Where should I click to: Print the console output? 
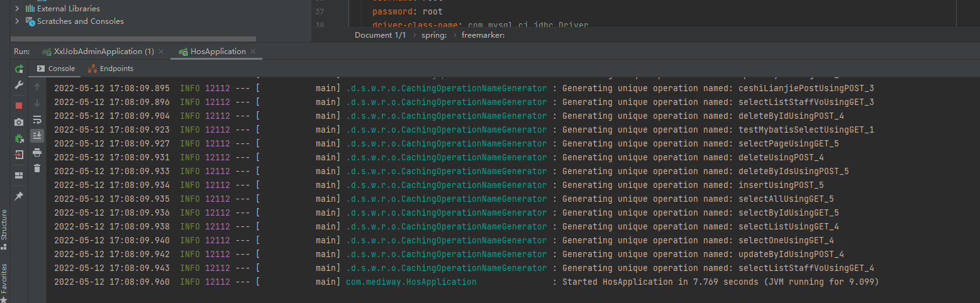point(37,152)
